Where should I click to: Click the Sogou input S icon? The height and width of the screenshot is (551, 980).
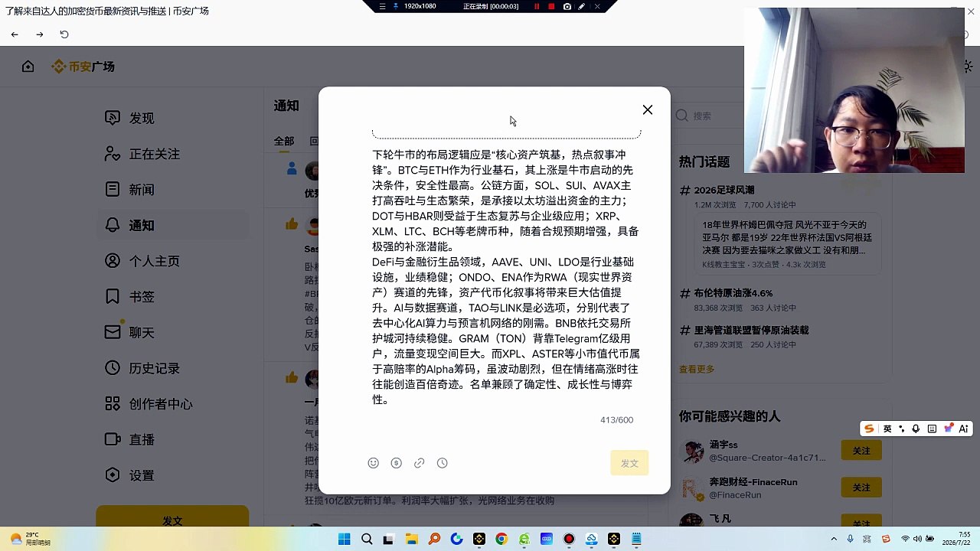pyautogui.click(x=870, y=429)
